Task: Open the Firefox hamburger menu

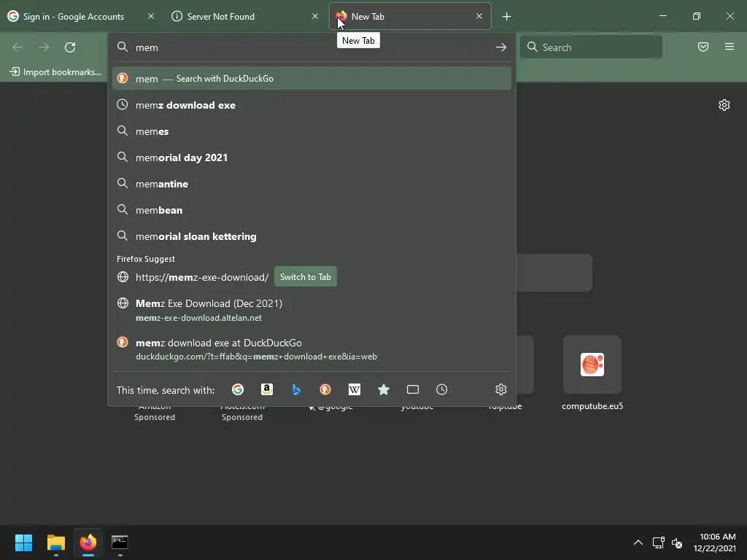Action: point(729,47)
